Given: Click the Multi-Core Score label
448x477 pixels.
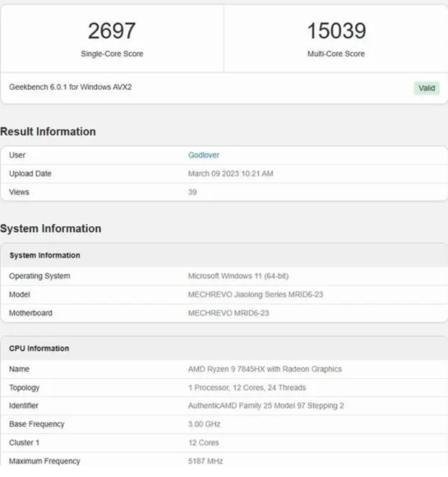Looking at the screenshot, I should point(336,54).
